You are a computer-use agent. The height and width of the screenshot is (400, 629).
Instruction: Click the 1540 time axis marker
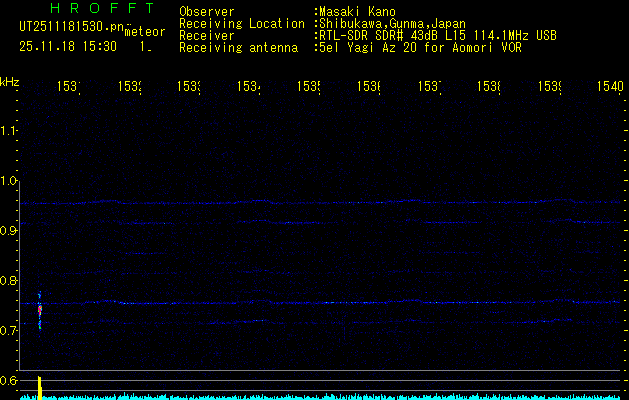(x=609, y=87)
